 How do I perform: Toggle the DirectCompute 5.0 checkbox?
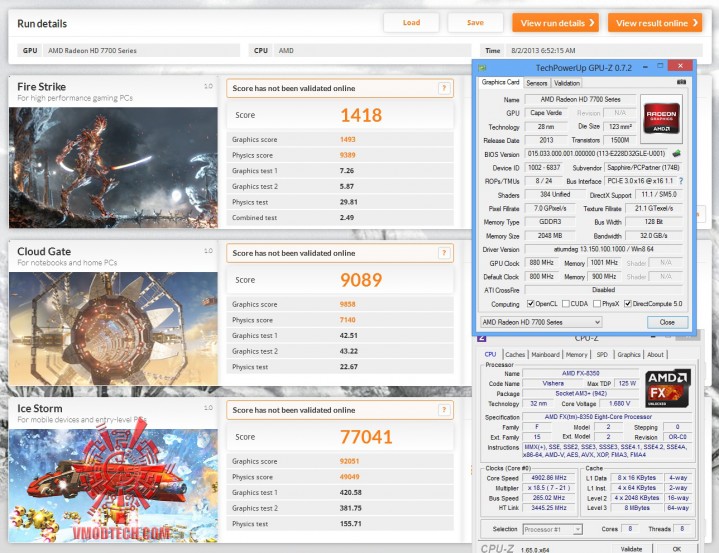coord(628,304)
